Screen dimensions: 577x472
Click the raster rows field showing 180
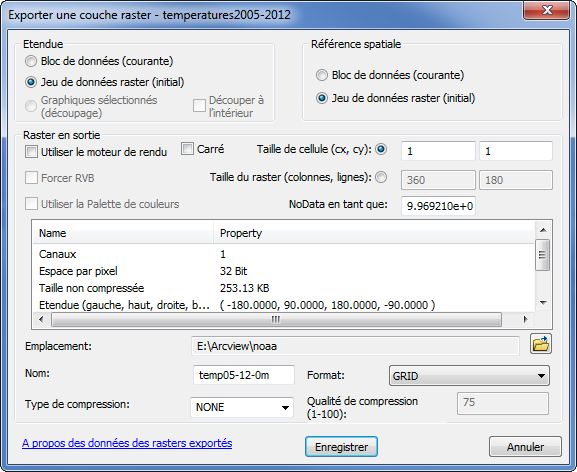coord(516,180)
